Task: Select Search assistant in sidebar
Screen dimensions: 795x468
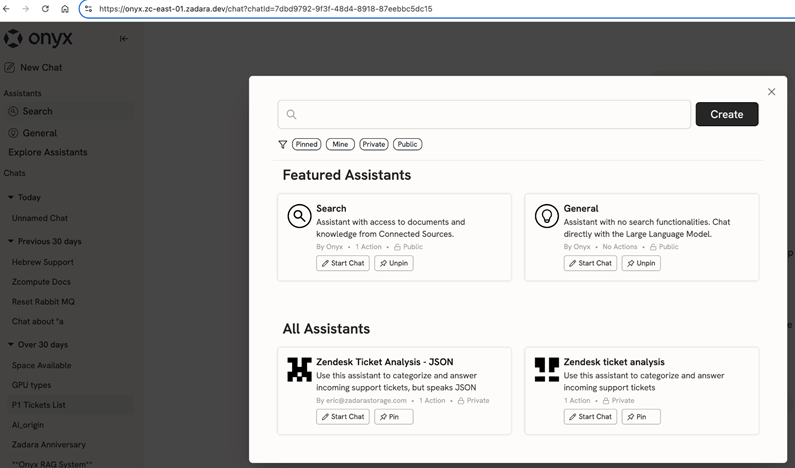Action: [x=68, y=111]
